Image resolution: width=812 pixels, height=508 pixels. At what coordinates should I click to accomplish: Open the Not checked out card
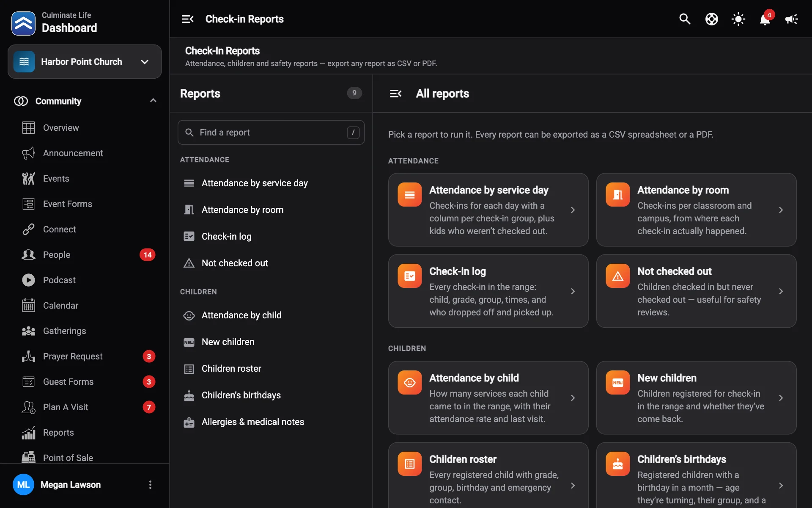click(x=697, y=291)
